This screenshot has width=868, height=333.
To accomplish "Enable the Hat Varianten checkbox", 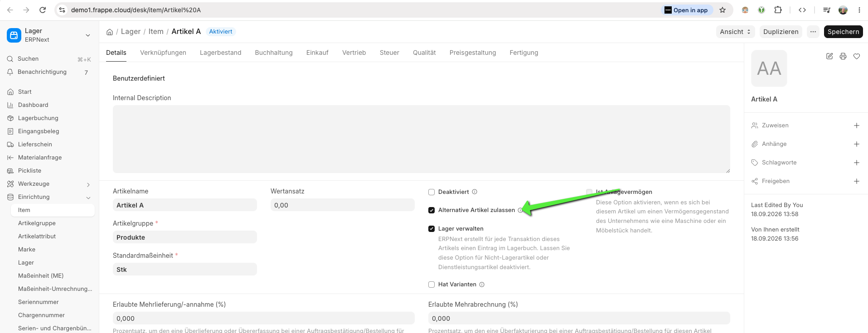I will tap(432, 285).
